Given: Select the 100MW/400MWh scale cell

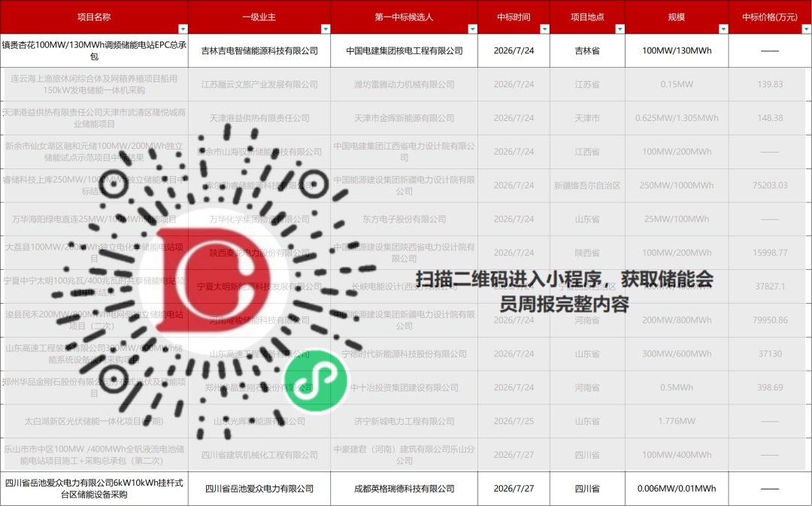Looking at the screenshot, I should (677, 455).
